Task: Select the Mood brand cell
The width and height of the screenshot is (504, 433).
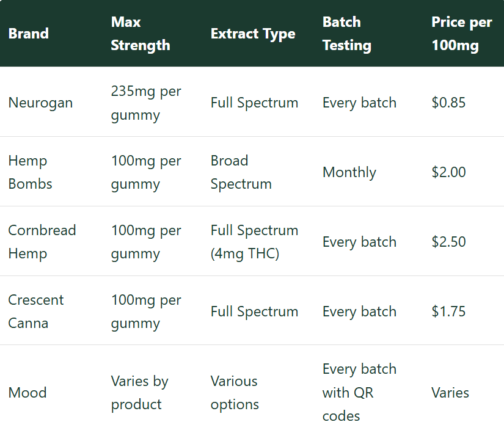Action: click(x=27, y=393)
